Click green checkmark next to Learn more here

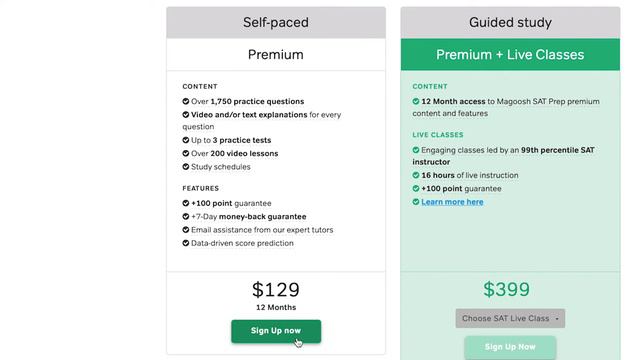(416, 202)
